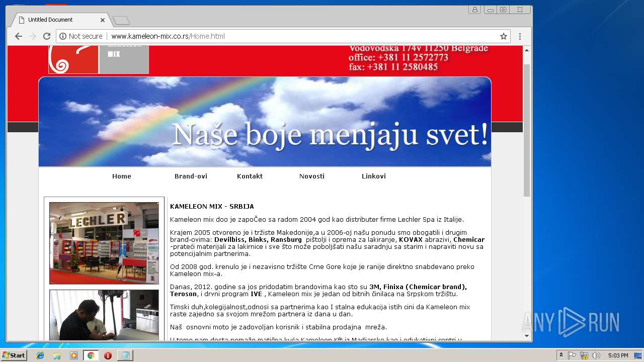644x362 pixels.
Task: View site info for Not secure
Action: tap(80, 36)
